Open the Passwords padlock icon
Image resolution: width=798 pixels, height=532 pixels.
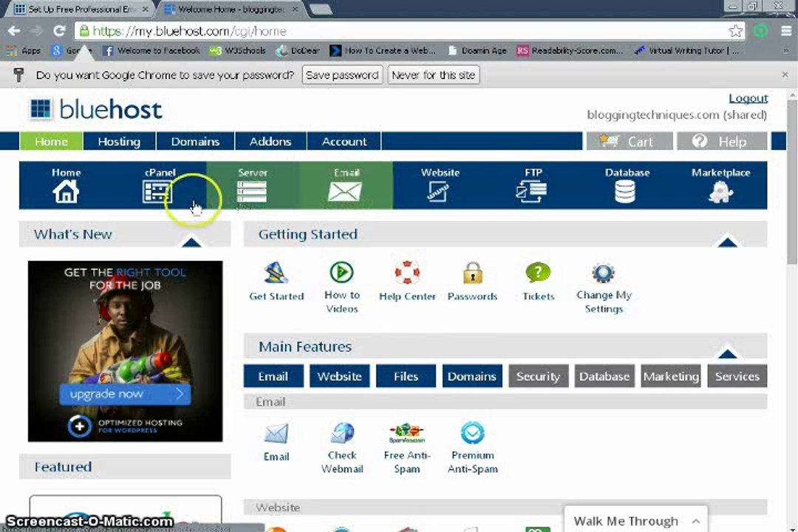[473, 273]
